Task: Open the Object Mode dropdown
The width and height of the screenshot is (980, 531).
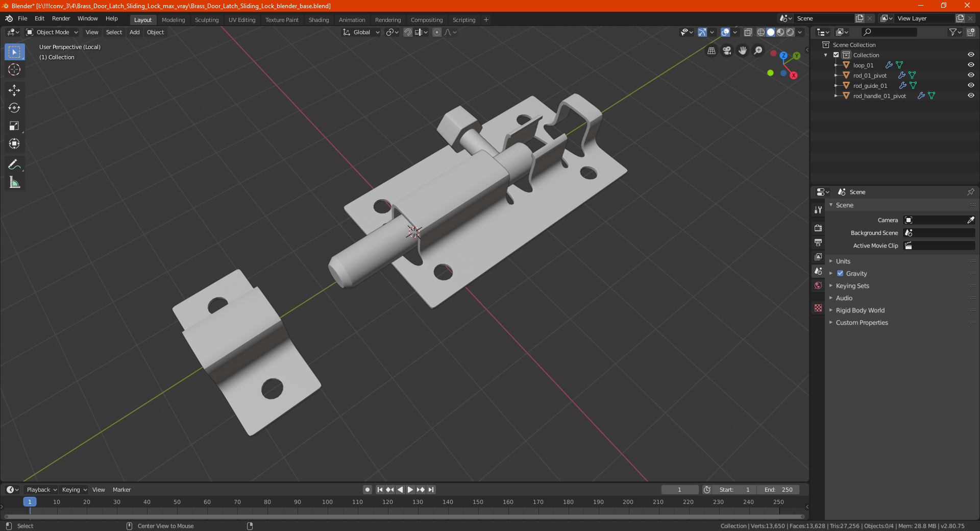Action: pyautogui.click(x=52, y=32)
